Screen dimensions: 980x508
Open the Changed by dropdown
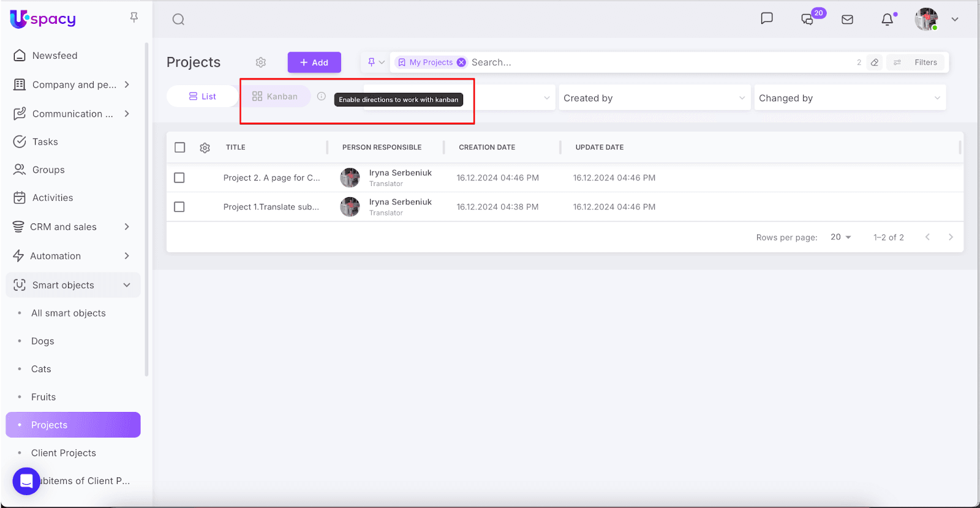pos(849,98)
